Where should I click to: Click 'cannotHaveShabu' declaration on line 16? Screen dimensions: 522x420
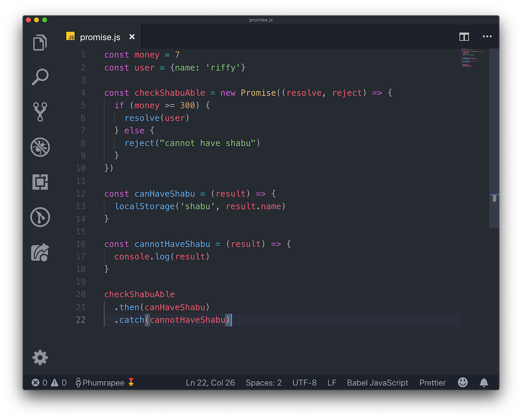pyautogui.click(x=172, y=244)
